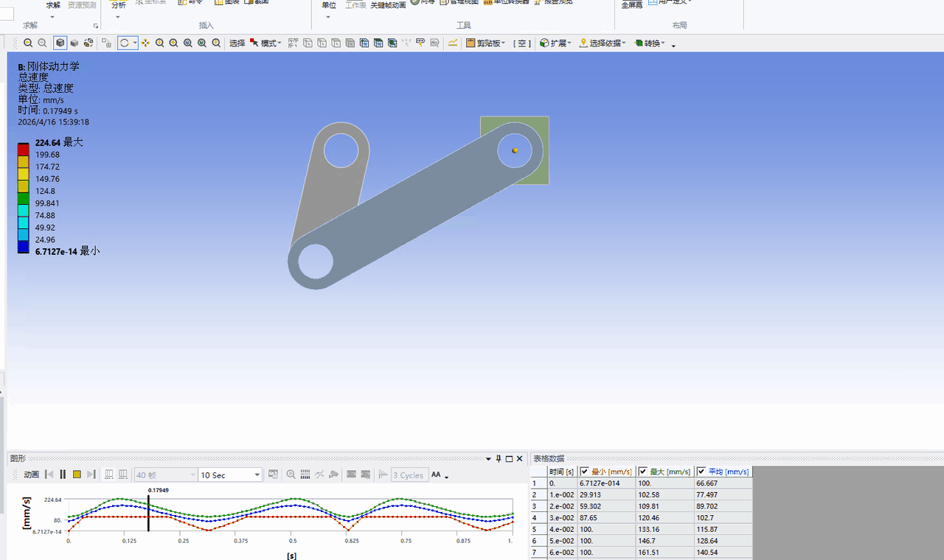Disable the 平均 [mm/s] column checkbox
The height and width of the screenshot is (560, 944).
(x=701, y=472)
